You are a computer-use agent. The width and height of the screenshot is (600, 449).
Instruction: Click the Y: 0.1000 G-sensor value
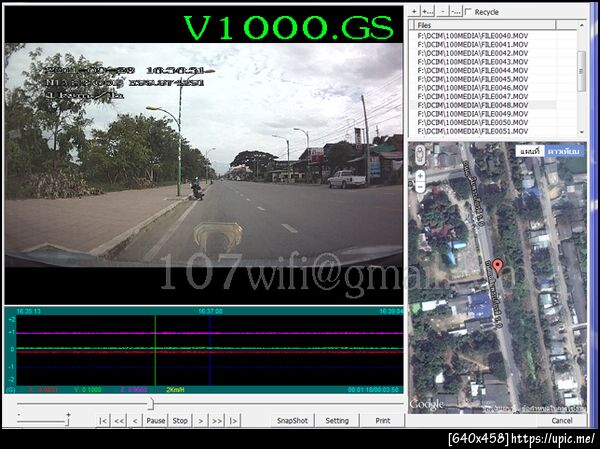pyautogui.click(x=88, y=390)
